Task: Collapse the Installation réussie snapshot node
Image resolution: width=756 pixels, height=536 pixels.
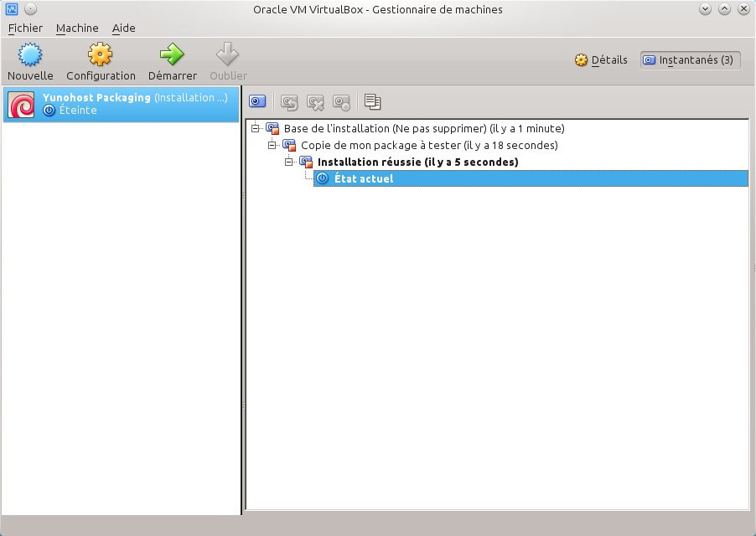Action: (289, 162)
